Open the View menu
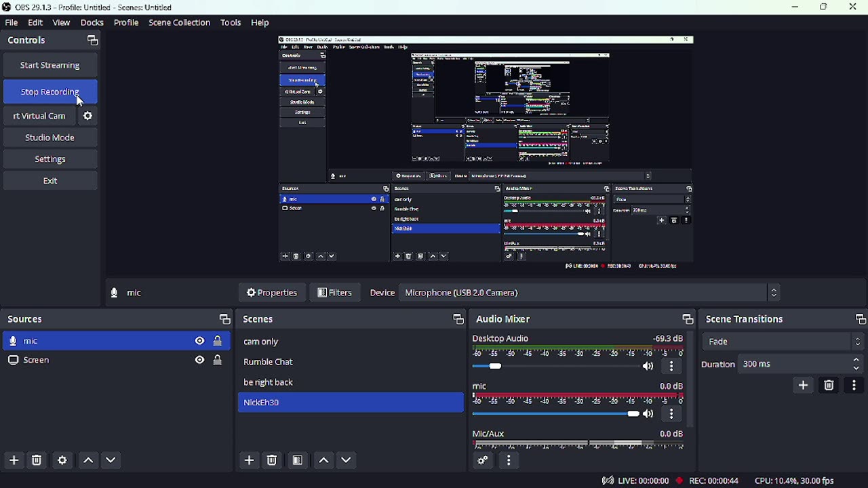 [x=62, y=23]
